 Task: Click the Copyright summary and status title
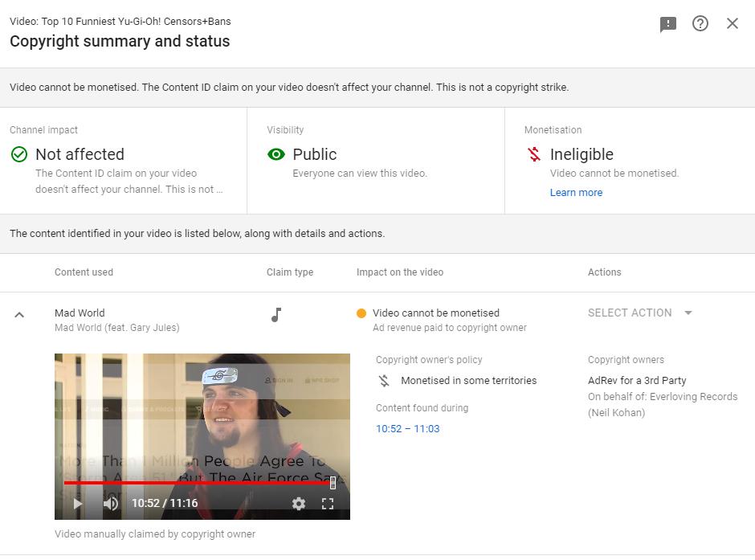(x=120, y=42)
